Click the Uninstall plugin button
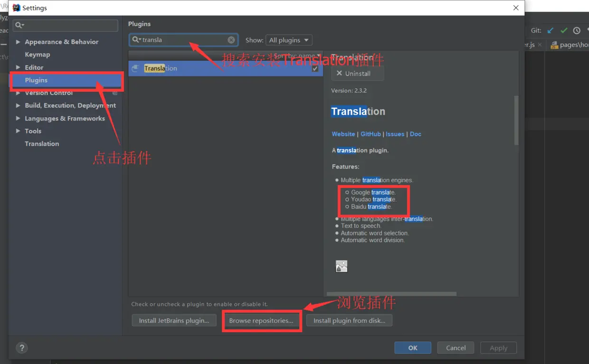This screenshot has width=589, height=364. click(x=358, y=74)
